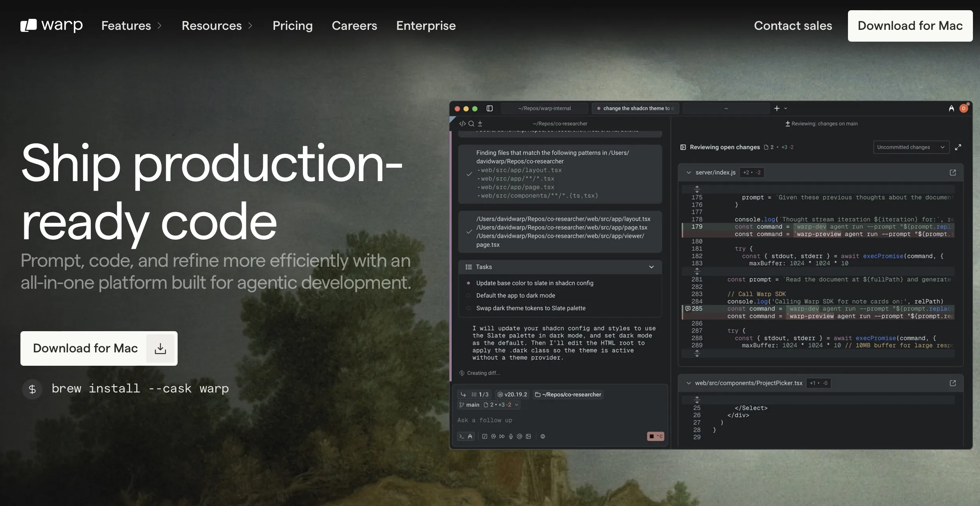The image size is (980, 506).
Task: Open server/index.js in external editor icon
Action: (953, 172)
